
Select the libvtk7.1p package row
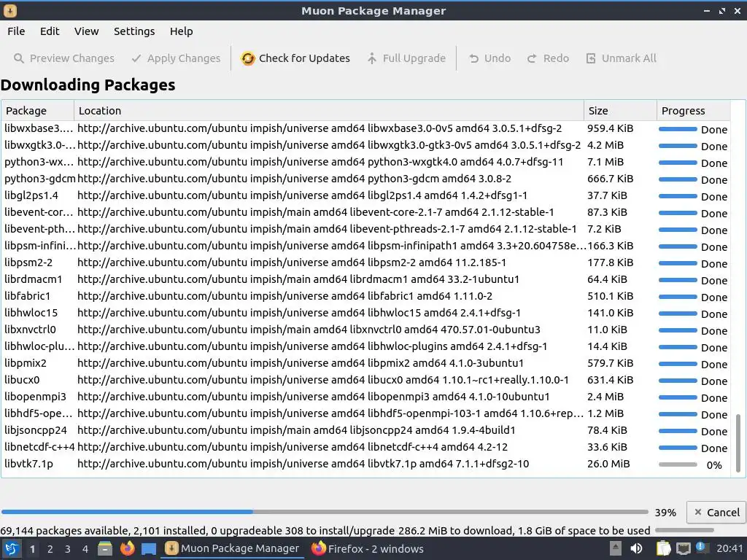[365, 464]
